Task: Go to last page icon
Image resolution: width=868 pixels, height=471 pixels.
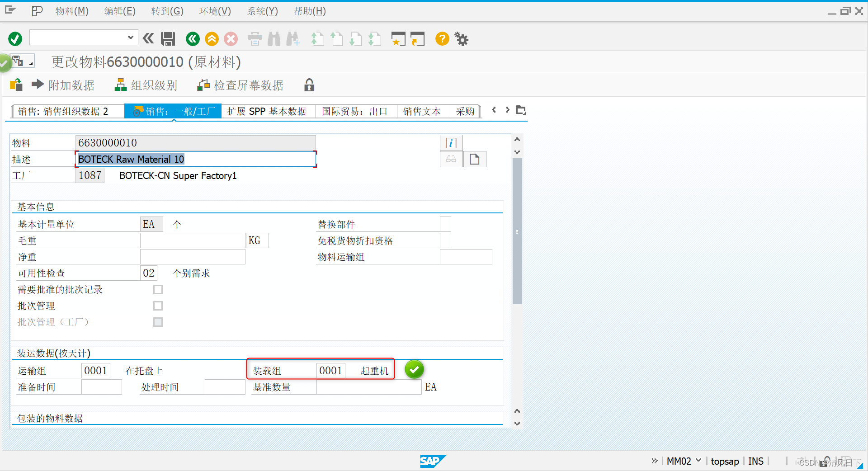Action: 375,39
